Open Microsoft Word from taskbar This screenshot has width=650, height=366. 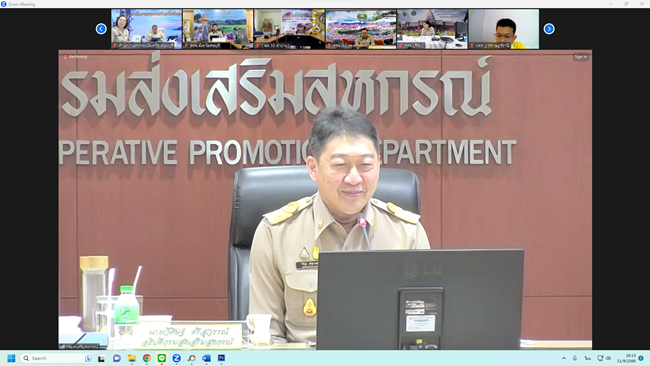tap(206, 358)
